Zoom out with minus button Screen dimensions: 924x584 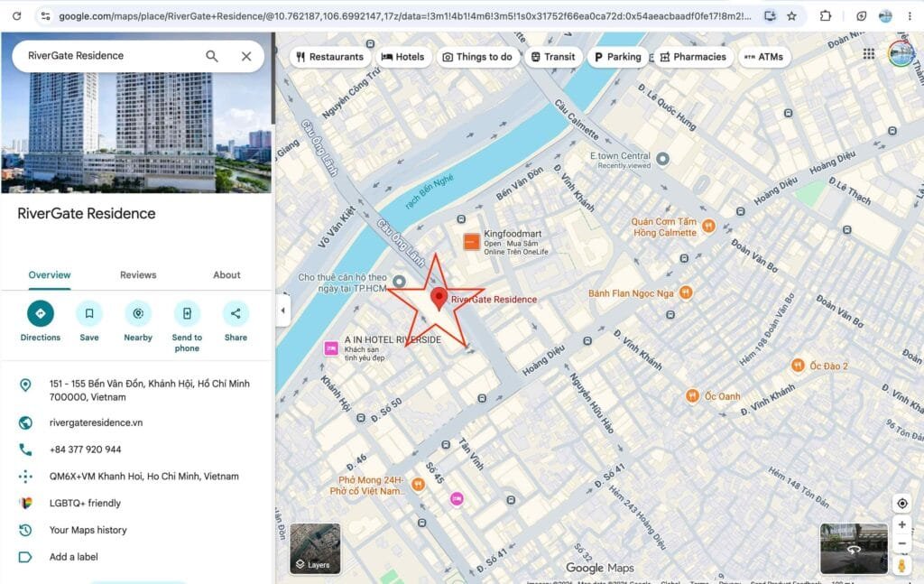[x=902, y=543]
